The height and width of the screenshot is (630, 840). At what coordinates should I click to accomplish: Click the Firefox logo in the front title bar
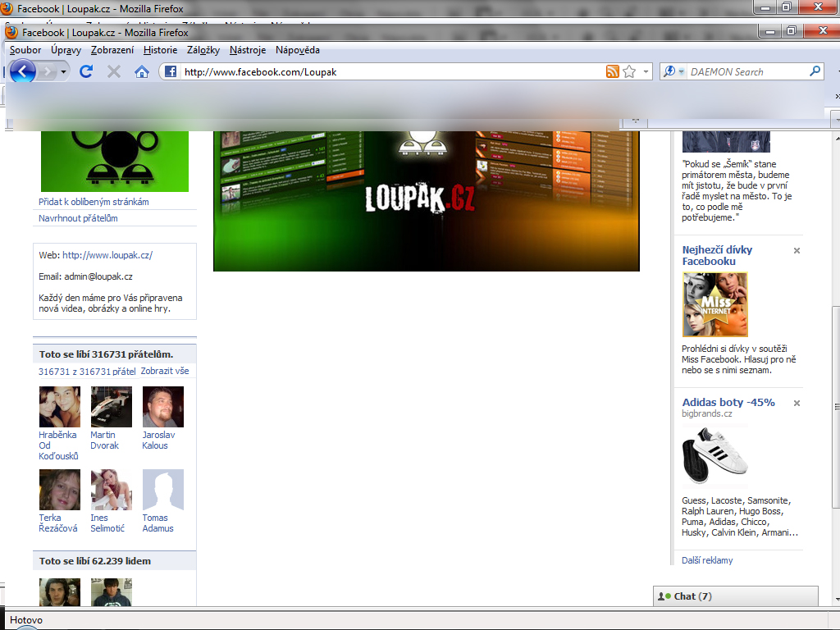point(11,32)
